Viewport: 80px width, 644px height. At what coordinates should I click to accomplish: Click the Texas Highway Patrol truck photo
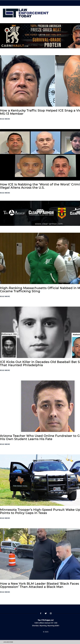[x=40, y=480]
